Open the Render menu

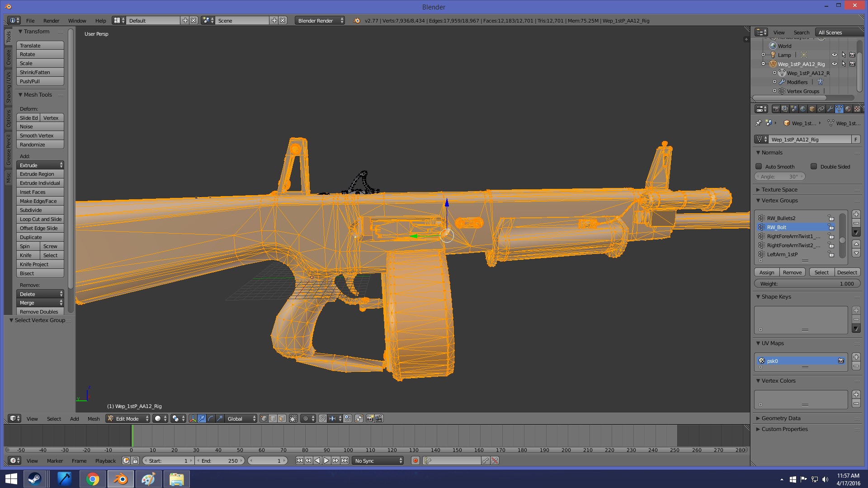[51, 20]
